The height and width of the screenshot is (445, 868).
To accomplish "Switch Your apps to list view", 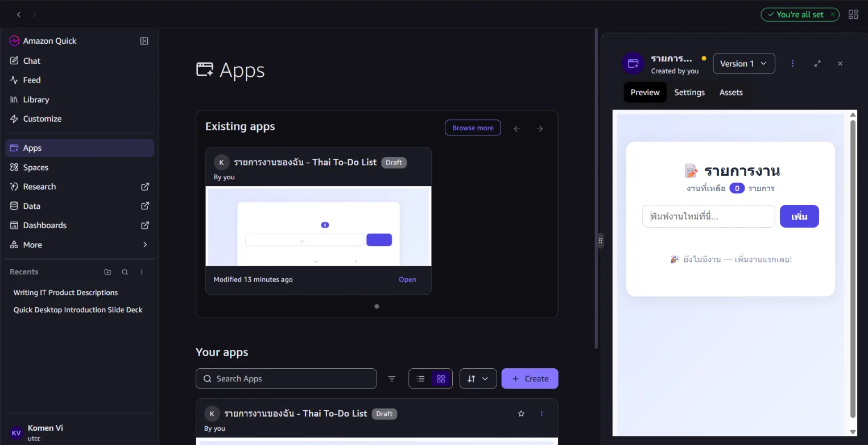I will 421,378.
